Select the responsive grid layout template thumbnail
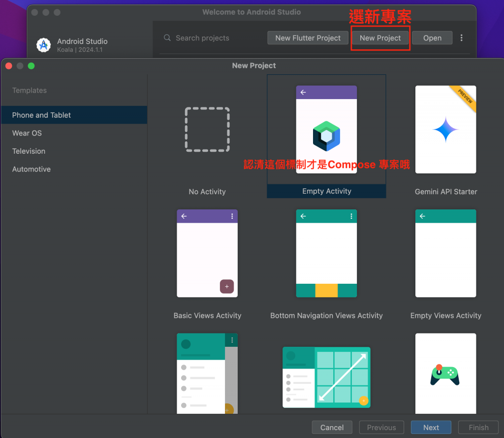The height and width of the screenshot is (438, 504). 326,377
